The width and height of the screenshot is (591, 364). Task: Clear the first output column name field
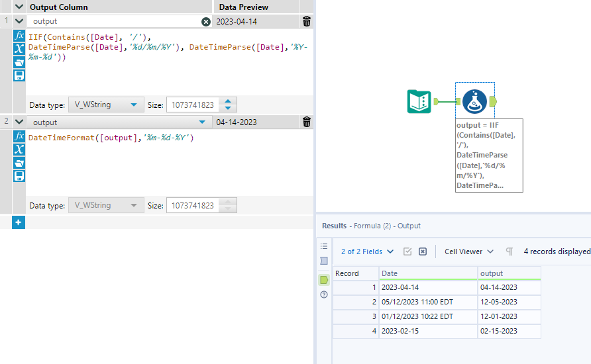tap(206, 22)
